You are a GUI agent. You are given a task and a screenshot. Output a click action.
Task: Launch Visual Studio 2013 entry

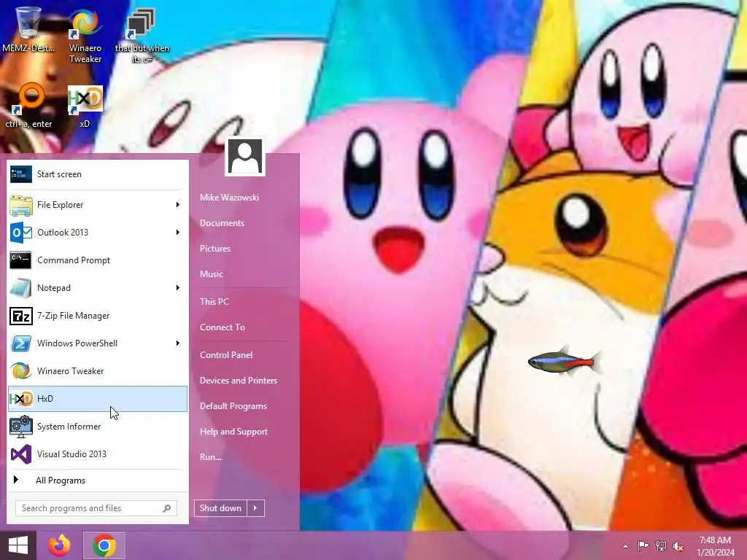98,454
